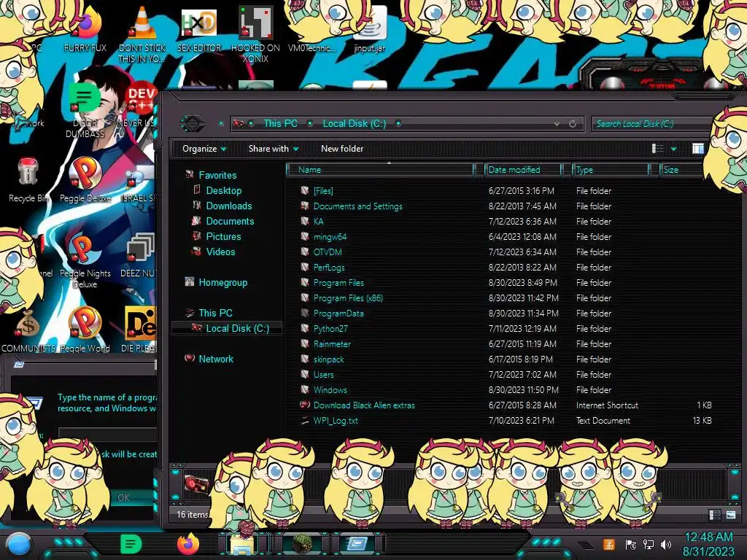Sort by the Type column header

(x=611, y=170)
